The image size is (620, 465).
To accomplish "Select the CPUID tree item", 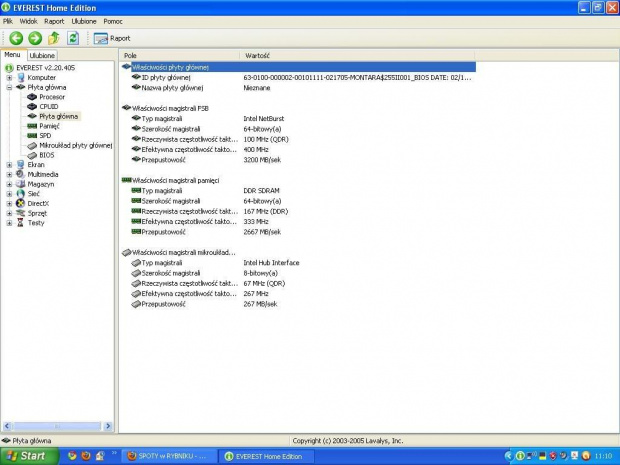I will [x=49, y=107].
